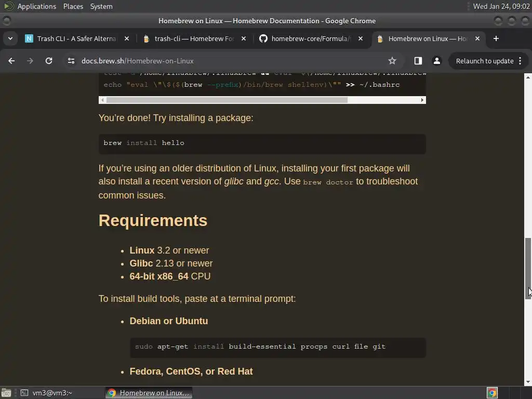Image resolution: width=532 pixels, height=399 pixels.
Task: Click the MATE logo in top panel
Action: pos(8,6)
